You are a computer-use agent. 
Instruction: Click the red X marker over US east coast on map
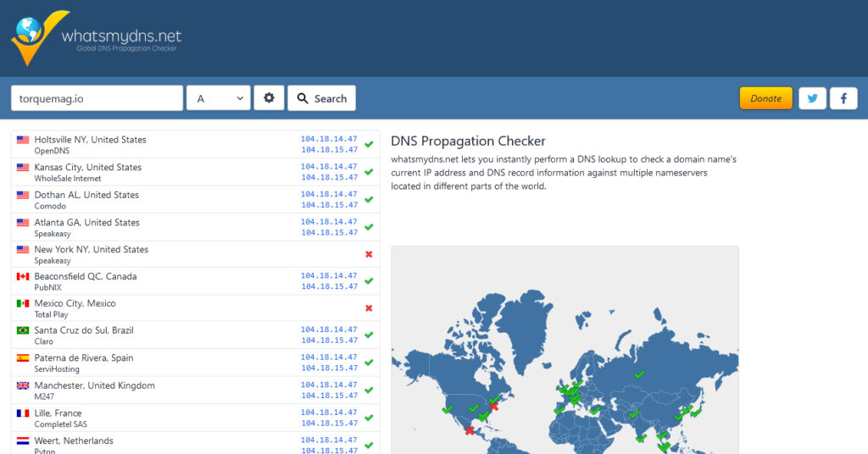pyautogui.click(x=494, y=407)
